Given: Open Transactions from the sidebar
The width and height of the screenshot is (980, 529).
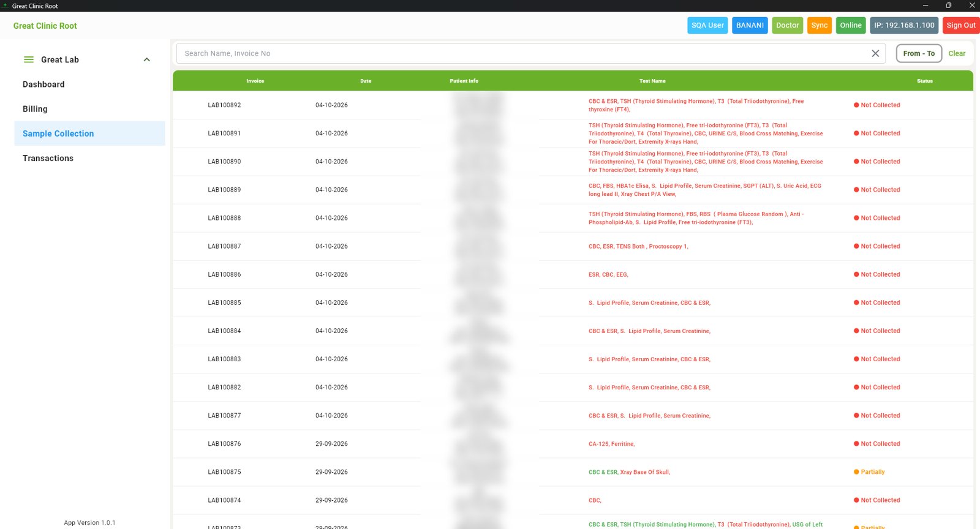Looking at the screenshot, I should 48,158.
